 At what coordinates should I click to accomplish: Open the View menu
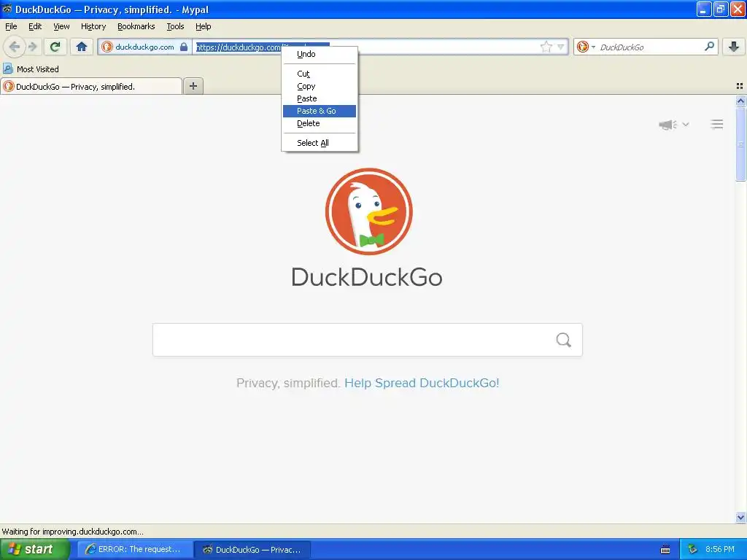coord(61,26)
